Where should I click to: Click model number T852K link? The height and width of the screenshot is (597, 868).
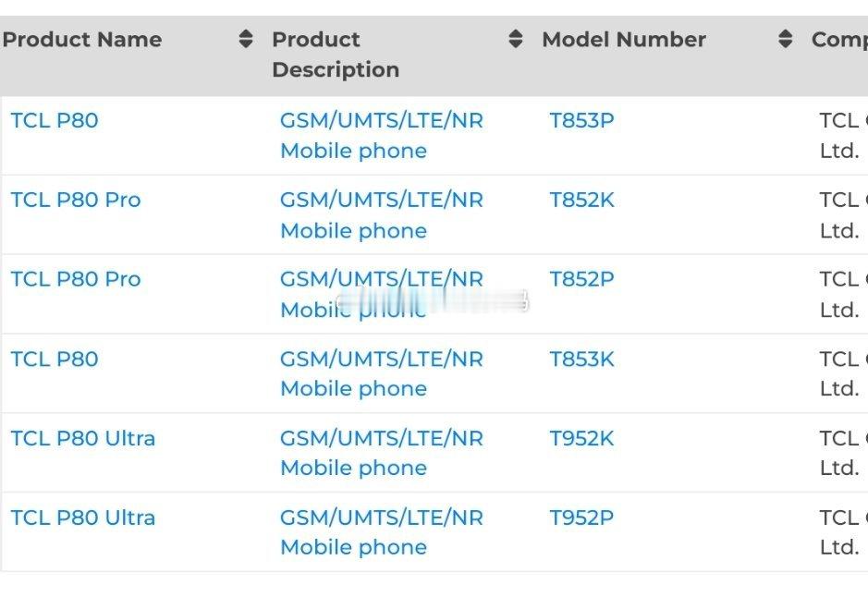(x=581, y=200)
